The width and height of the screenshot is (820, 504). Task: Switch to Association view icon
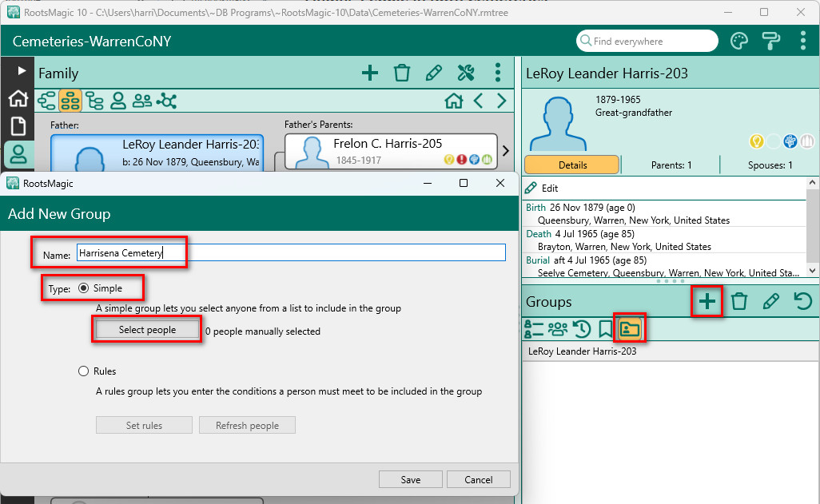[166, 101]
